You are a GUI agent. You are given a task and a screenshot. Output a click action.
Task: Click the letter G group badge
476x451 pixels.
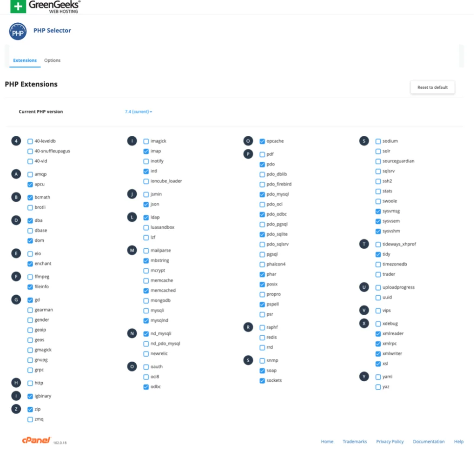[x=16, y=300]
